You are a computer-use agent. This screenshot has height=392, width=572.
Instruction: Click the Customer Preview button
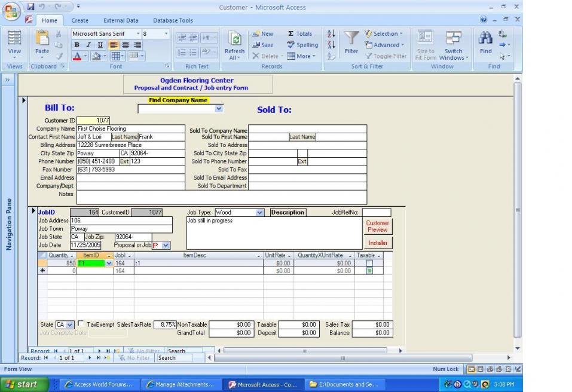tap(378, 226)
